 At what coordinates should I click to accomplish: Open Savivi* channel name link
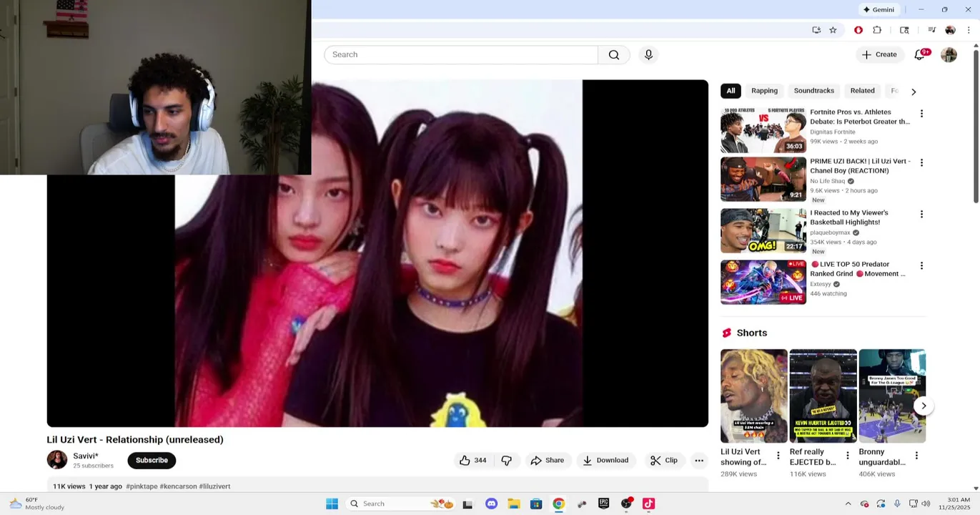pyautogui.click(x=86, y=456)
